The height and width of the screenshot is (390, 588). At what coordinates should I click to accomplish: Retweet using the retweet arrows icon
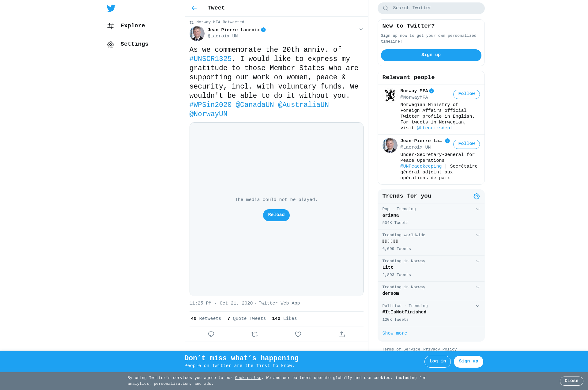pos(254,334)
